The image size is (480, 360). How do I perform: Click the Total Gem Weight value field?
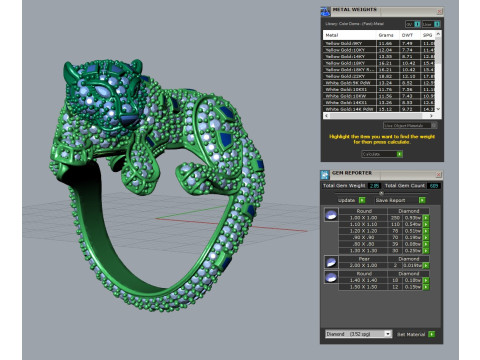point(375,186)
